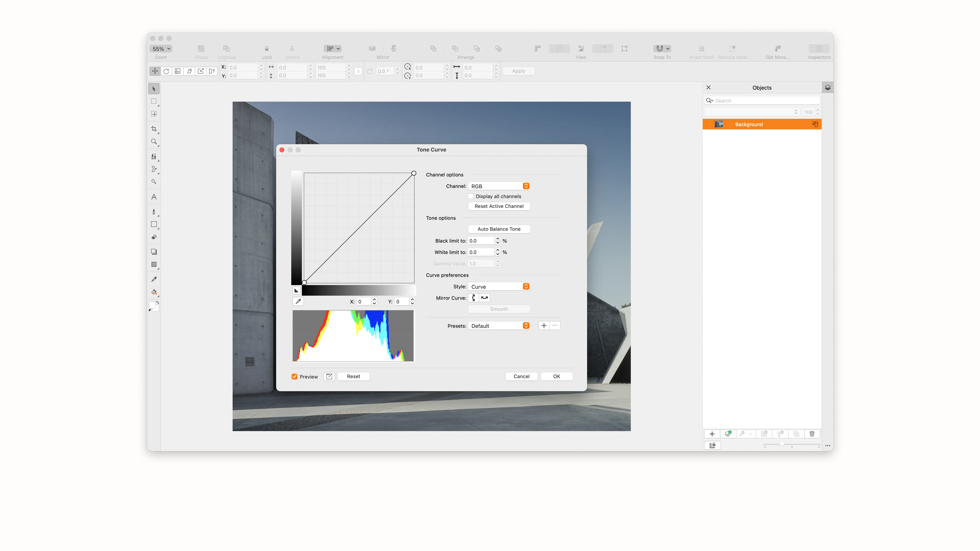Click the invert gradient triangle icon
Viewport: 980px width, 551px height.
296,291
